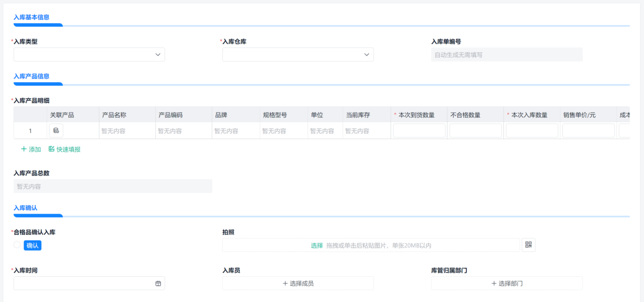This screenshot has height=302, width=644.
Task: Open the 入库类型 dropdown
Action: (x=89, y=55)
